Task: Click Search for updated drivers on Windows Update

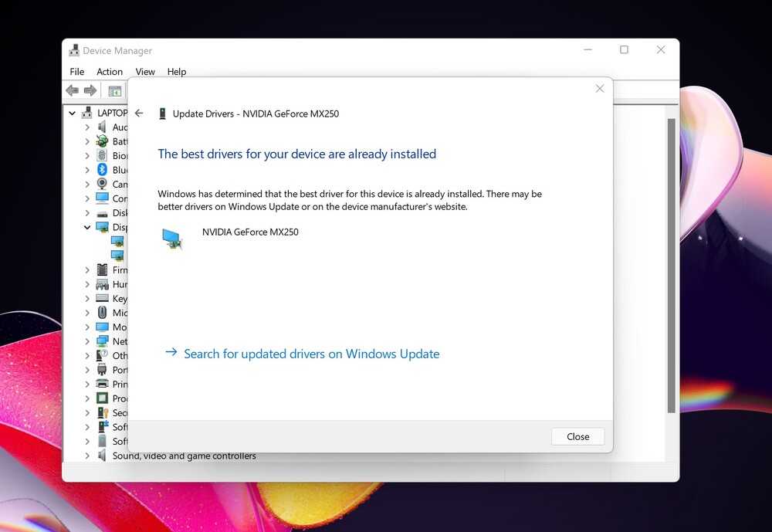Action: pos(311,354)
